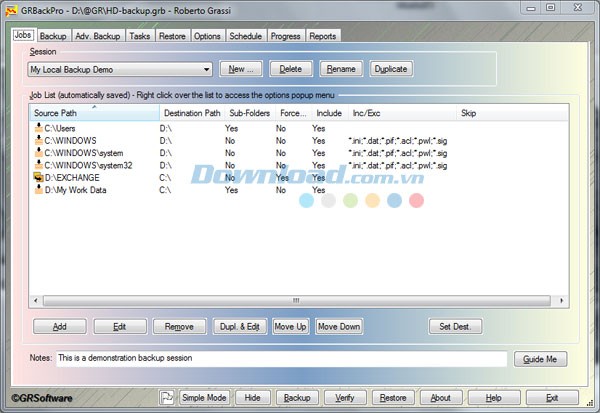This screenshot has width=600, height=413.
Task: Switch to the Options tab
Action: tap(207, 36)
